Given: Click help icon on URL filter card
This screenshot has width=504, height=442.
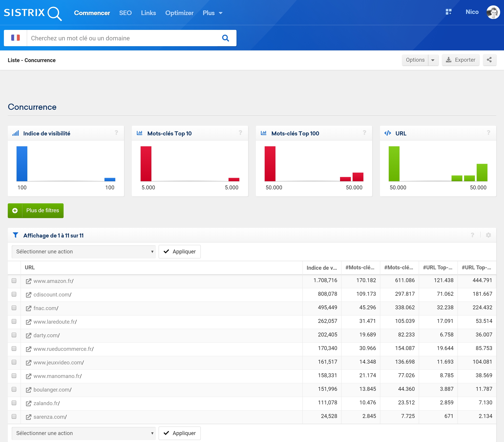Looking at the screenshot, I should coord(488,133).
